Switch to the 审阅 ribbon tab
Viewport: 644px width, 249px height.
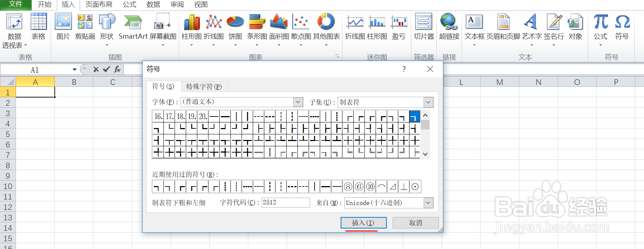177,4
